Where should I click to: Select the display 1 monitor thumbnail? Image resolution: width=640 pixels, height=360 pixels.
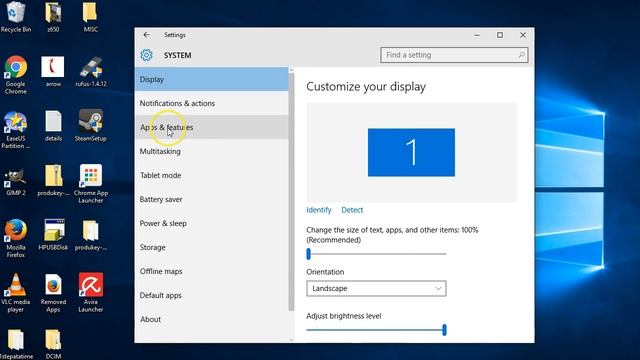[x=411, y=153]
